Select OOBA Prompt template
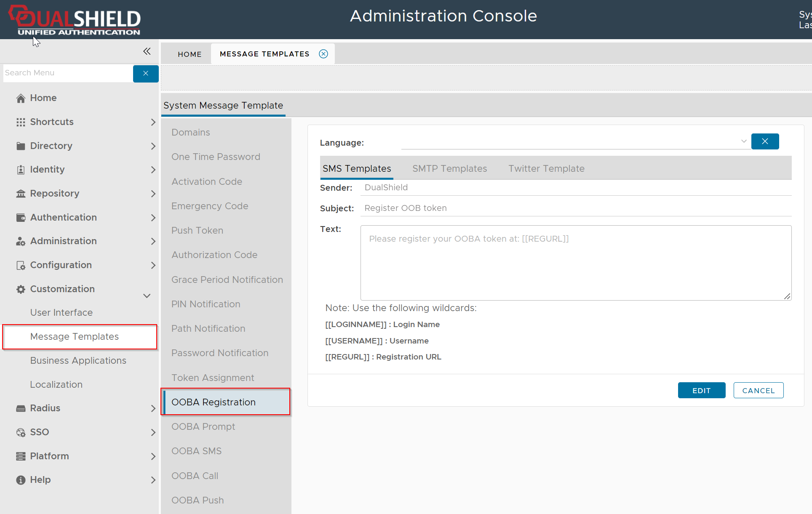Screen dimensions: 812x514 tap(203, 426)
